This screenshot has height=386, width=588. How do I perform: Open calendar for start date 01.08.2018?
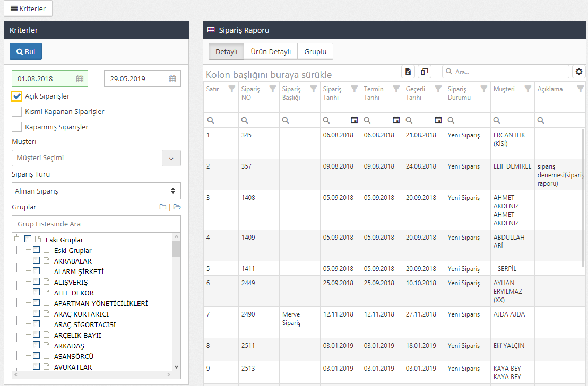(x=80, y=78)
